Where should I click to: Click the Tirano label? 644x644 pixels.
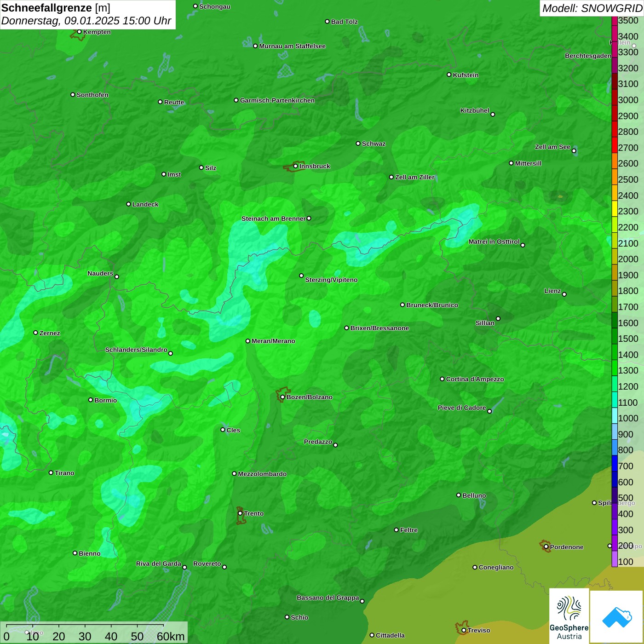[64, 473]
